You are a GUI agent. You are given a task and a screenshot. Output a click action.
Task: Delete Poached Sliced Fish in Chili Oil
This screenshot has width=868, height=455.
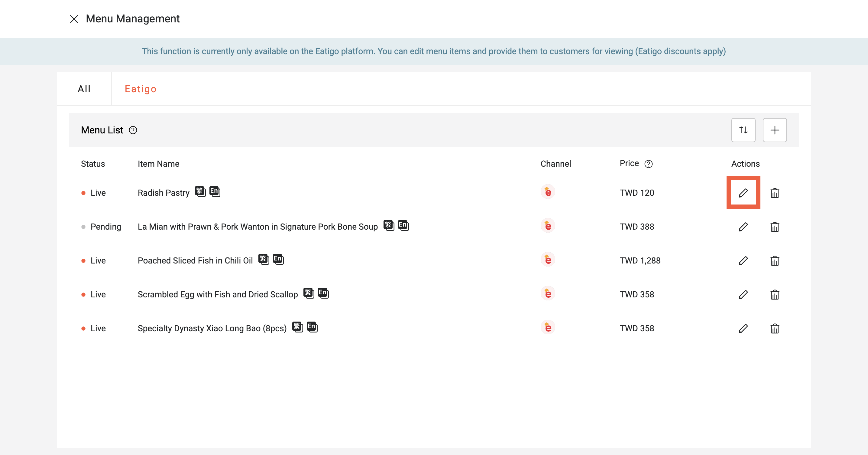pyautogui.click(x=775, y=261)
